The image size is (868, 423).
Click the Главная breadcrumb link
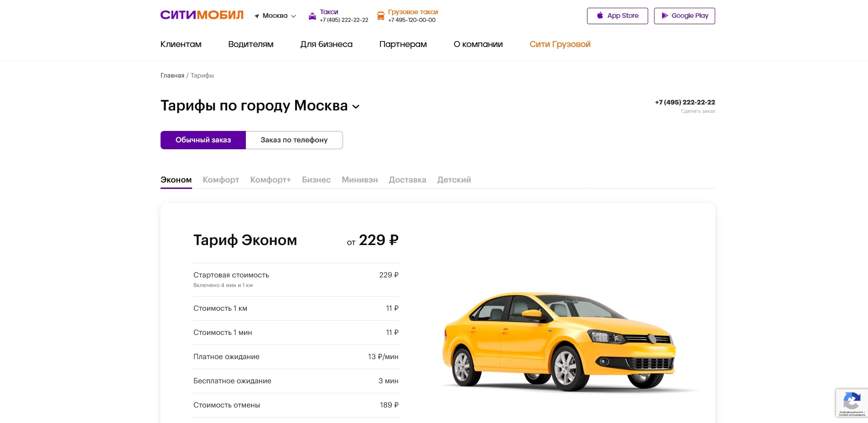pyautogui.click(x=172, y=75)
